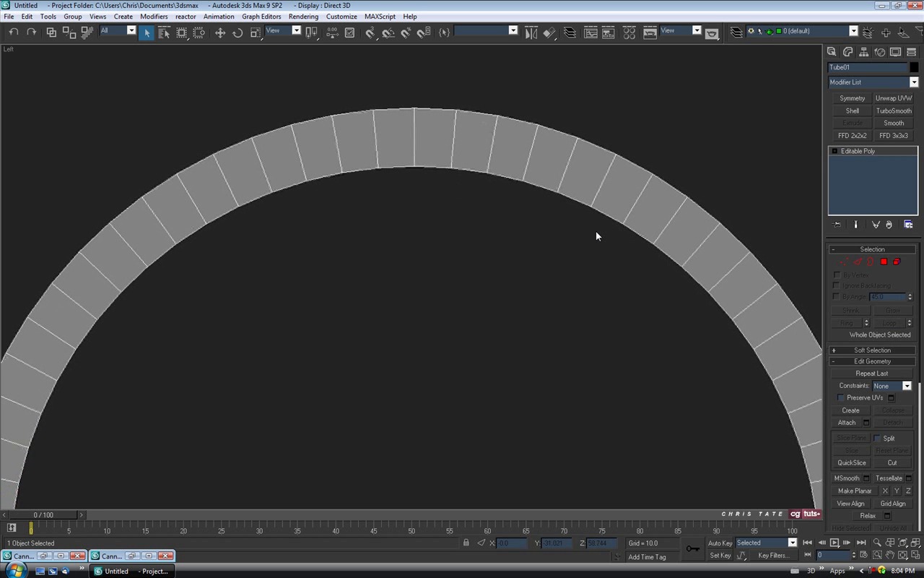Select Polygon sub-object level icon
924x578 pixels.
(x=884, y=262)
